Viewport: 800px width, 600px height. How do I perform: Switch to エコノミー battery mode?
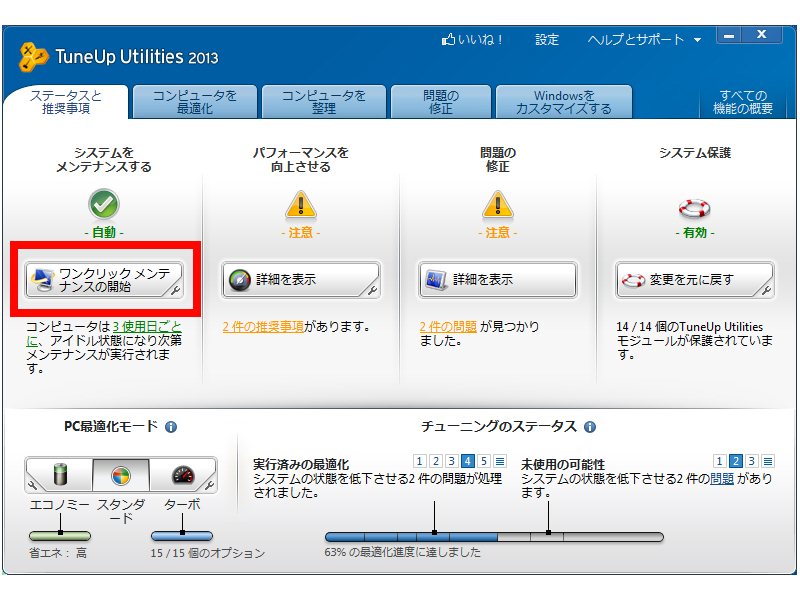point(59,475)
